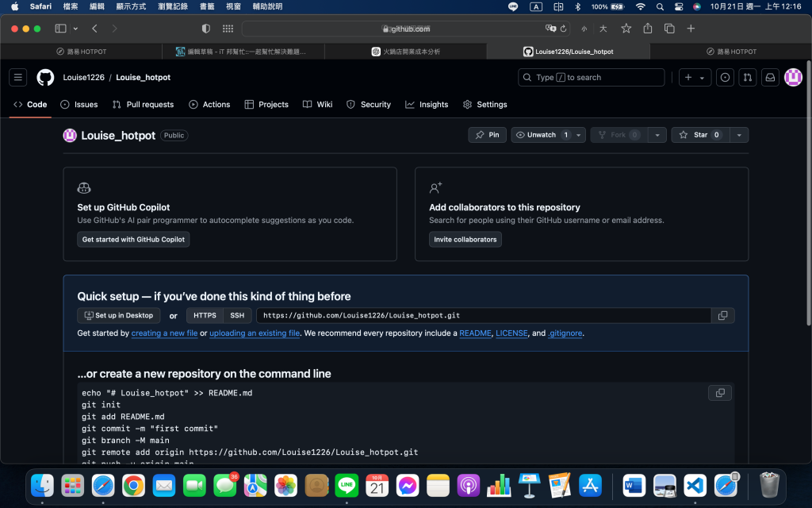Go back in Safari history
The image size is (812, 508).
[x=94, y=29]
